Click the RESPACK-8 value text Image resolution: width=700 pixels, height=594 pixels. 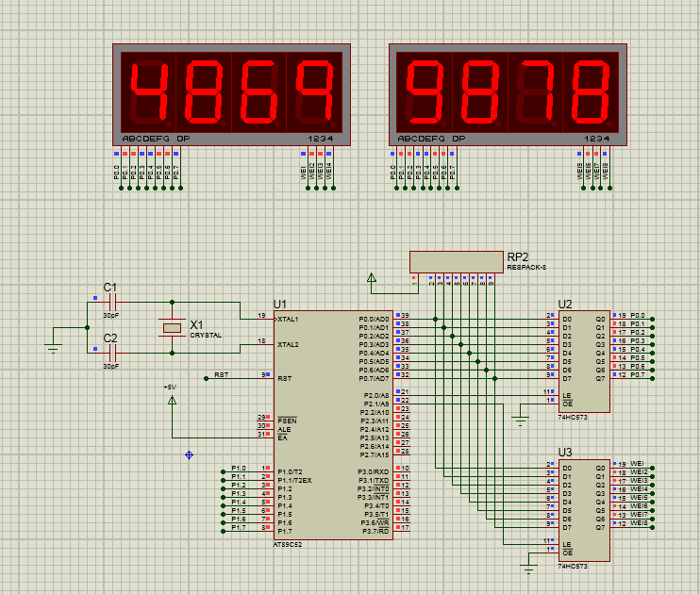point(526,268)
